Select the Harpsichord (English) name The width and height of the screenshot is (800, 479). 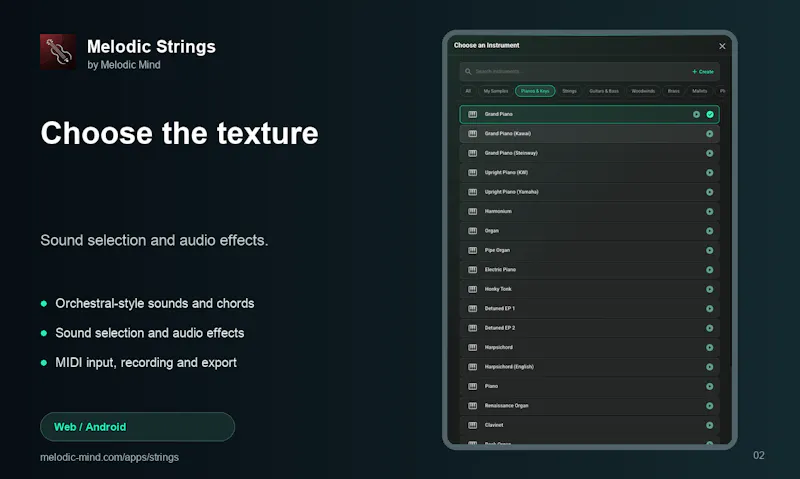[509, 367]
